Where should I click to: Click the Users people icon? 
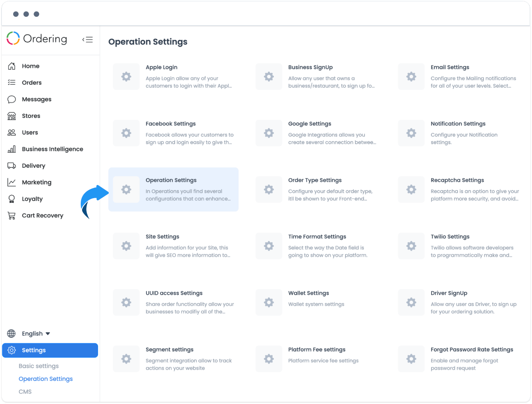pos(11,132)
